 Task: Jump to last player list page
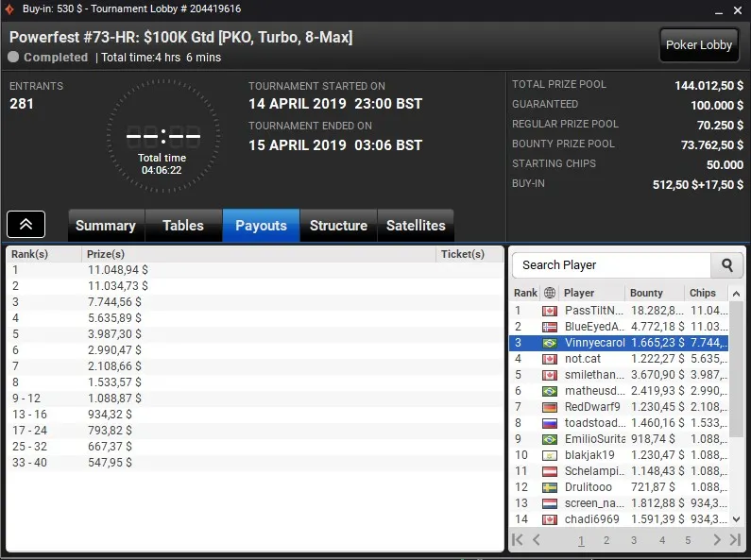735,540
